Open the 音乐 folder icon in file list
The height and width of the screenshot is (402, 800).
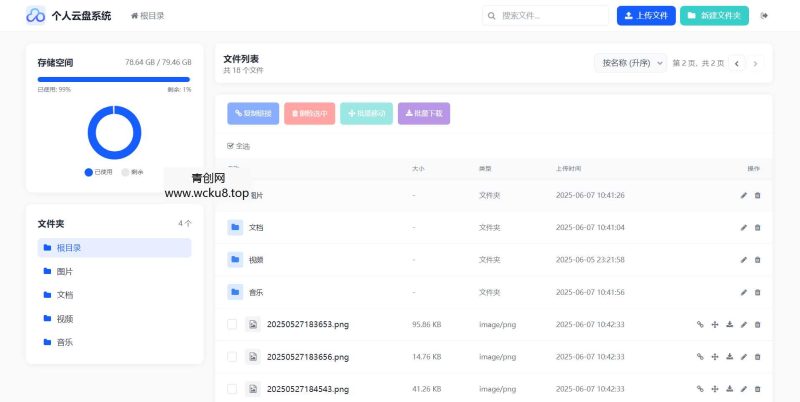(x=235, y=292)
